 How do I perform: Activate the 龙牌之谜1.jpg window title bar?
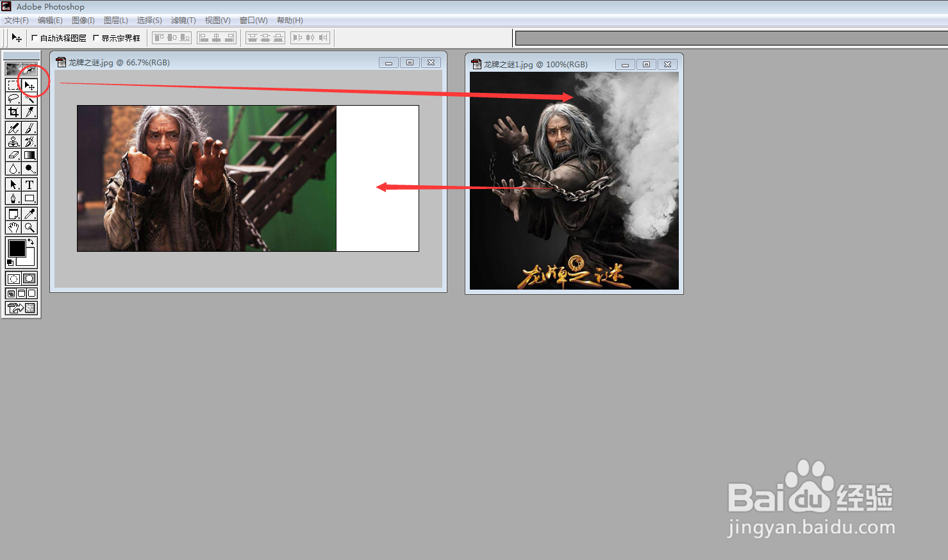[574, 64]
